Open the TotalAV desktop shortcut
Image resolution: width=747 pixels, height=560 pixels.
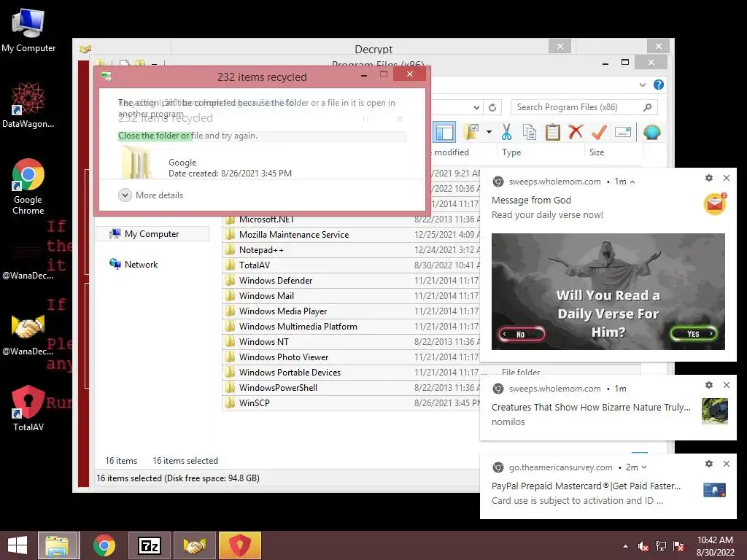pyautogui.click(x=28, y=408)
